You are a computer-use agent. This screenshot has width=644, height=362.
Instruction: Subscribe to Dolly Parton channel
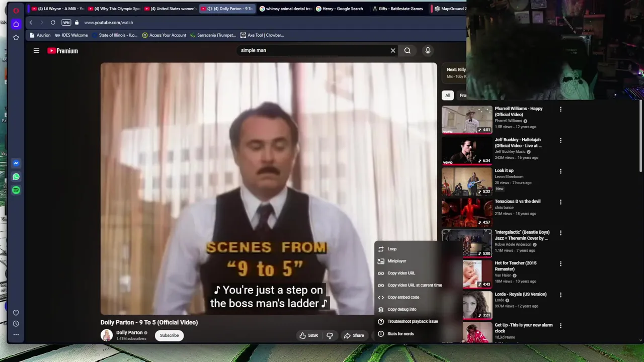pos(169,335)
